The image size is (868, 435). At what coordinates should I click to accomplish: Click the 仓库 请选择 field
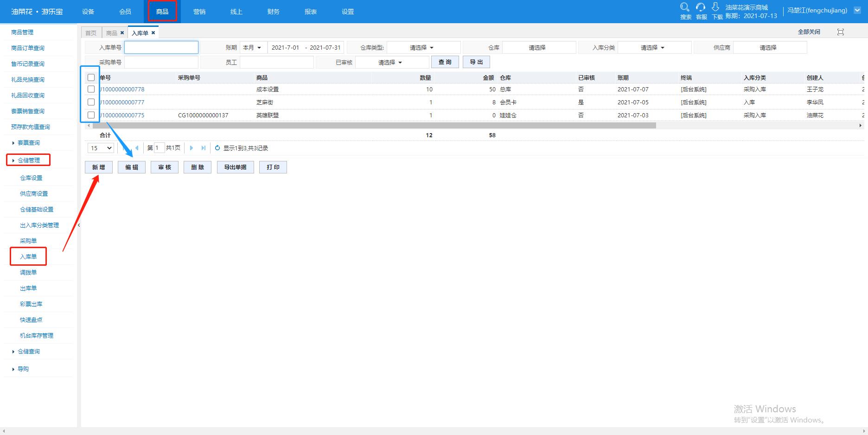(539, 47)
